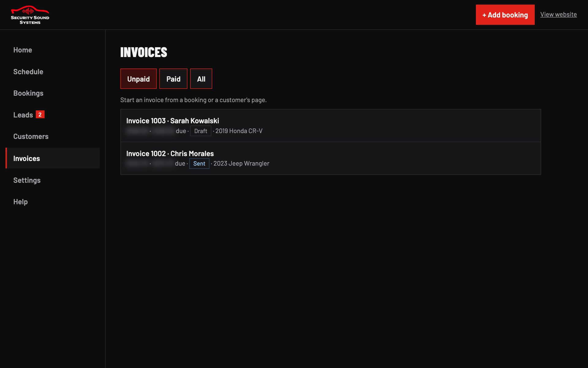This screenshot has height=368, width=588.
Task: Click the Add booking button
Action: point(505,15)
